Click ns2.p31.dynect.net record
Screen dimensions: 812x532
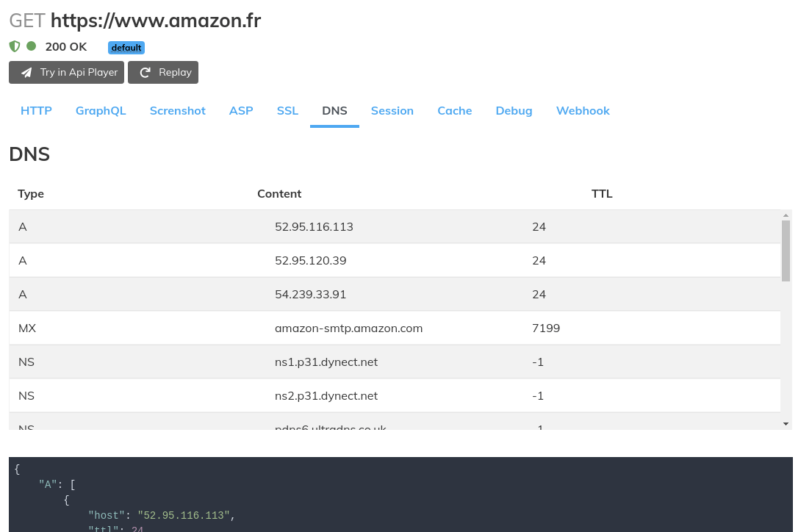[x=326, y=396]
